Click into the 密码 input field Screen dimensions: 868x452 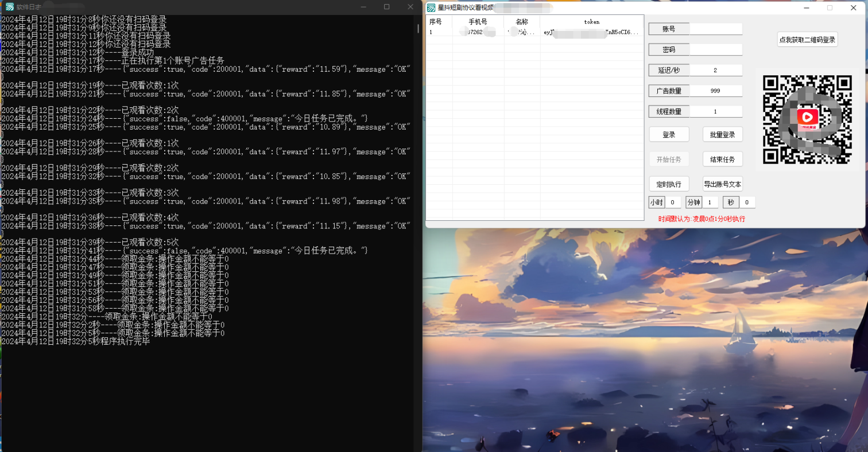pos(715,50)
